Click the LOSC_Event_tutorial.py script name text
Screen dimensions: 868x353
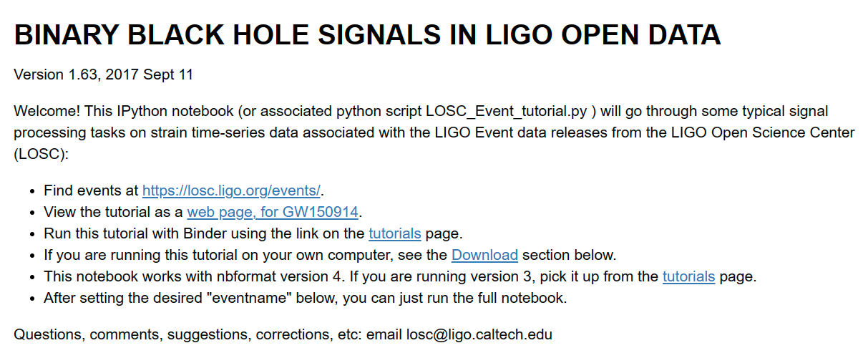[507, 112]
